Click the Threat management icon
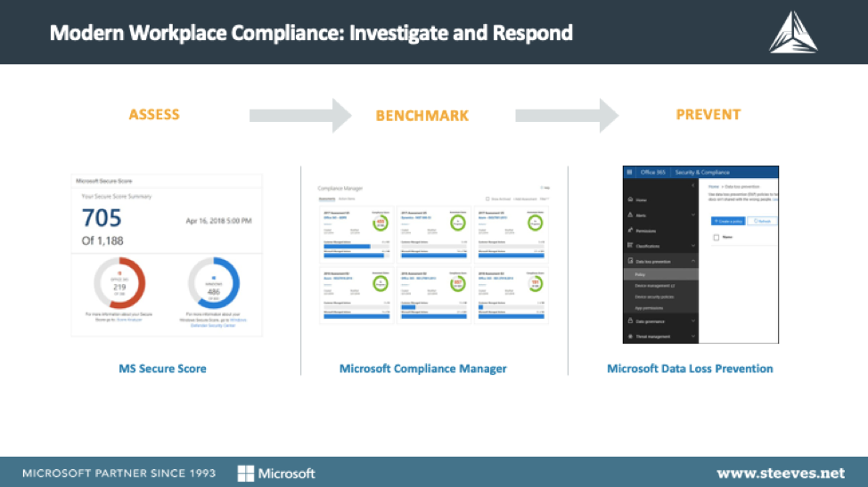 pyautogui.click(x=631, y=336)
